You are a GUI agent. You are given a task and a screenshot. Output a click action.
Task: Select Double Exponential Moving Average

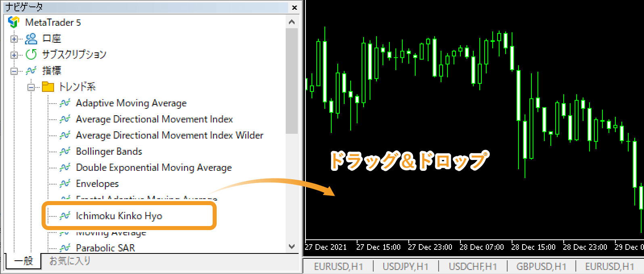click(x=154, y=168)
